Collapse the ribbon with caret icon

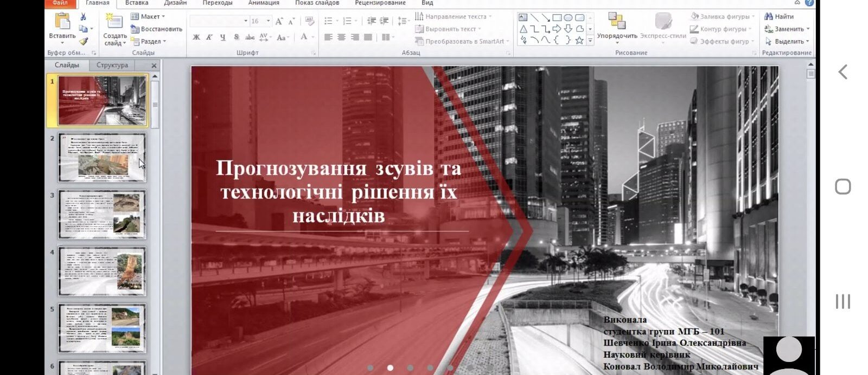(797, 3)
